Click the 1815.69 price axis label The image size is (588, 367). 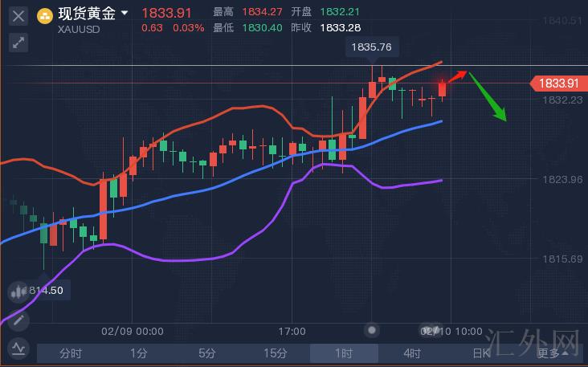click(x=562, y=259)
